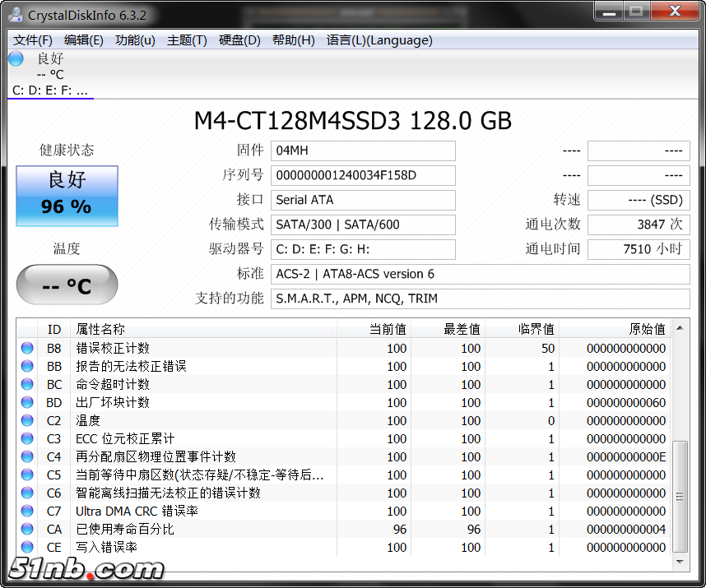Click the 良好 96 % health status button
The height and width of the screenshot is (588, 706).
coord(67,196)
